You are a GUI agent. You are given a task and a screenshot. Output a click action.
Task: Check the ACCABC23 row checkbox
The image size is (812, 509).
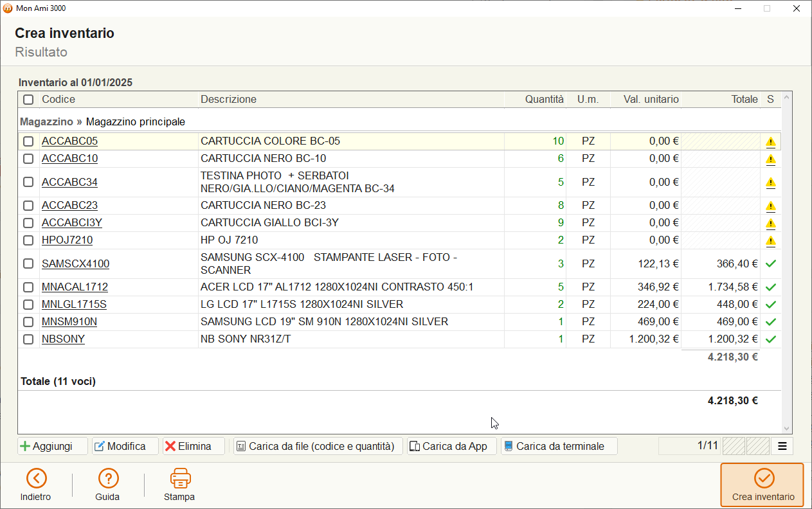28,206
